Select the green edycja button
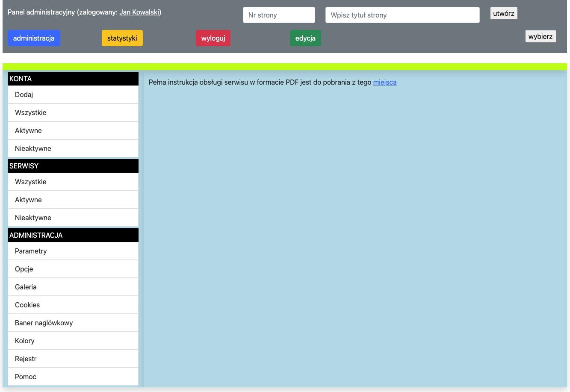 (305, 38)
